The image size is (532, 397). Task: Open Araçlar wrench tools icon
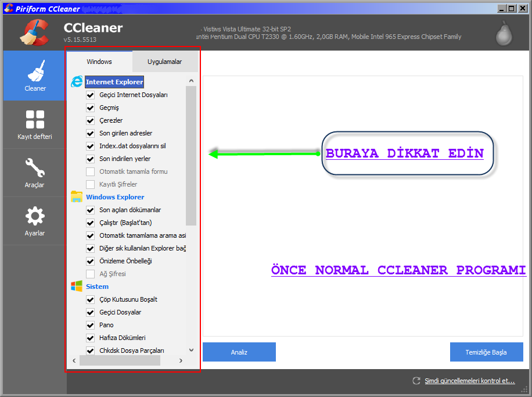click(x=35, y=168)
